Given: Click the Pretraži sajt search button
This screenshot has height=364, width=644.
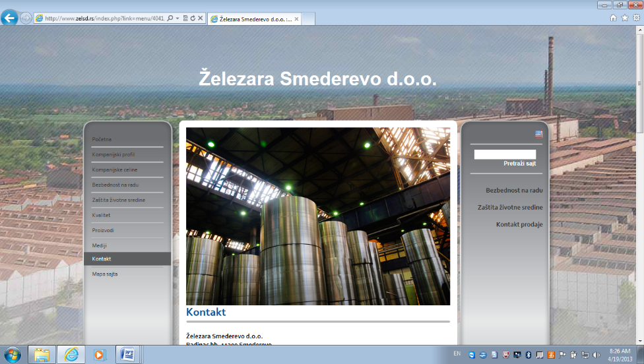Looking at the screenshot, I should coord(519,163).
